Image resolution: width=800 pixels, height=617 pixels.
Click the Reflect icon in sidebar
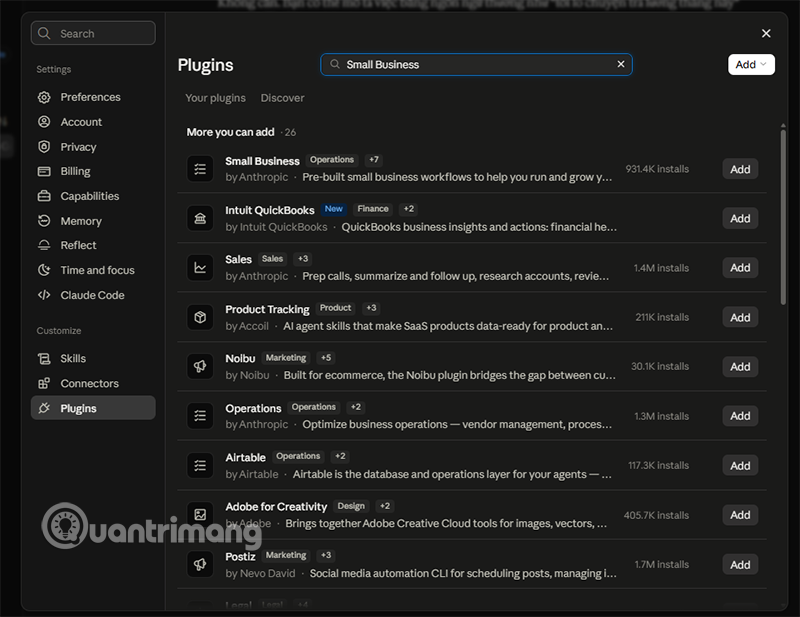[44, 245]
